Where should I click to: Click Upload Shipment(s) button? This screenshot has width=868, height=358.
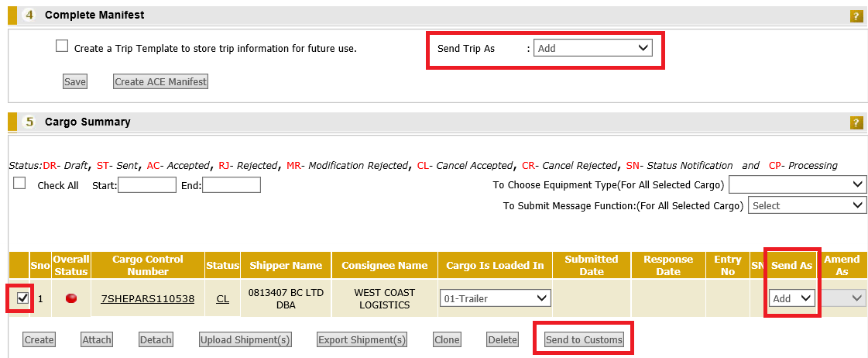coord(245,339)
